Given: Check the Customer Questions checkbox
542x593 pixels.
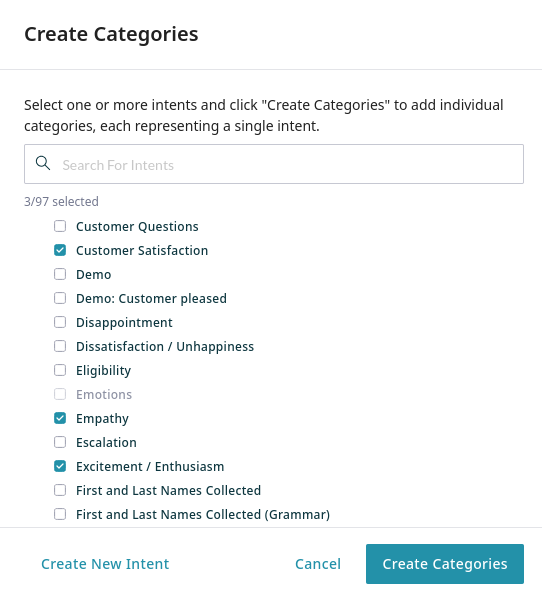Looking at the screenshot, I should point(60,226).
